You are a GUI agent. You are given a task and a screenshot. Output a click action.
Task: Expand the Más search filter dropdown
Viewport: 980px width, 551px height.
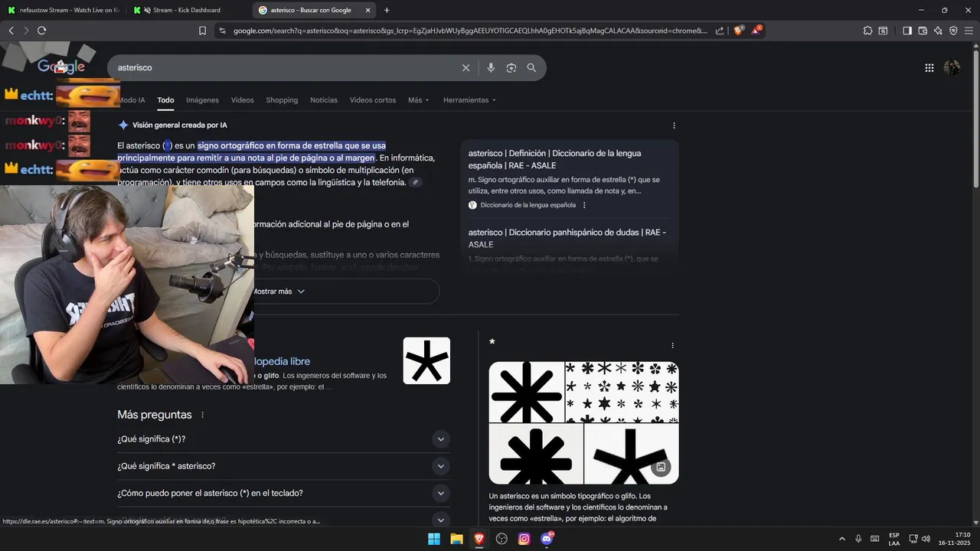tap(419, 100)
